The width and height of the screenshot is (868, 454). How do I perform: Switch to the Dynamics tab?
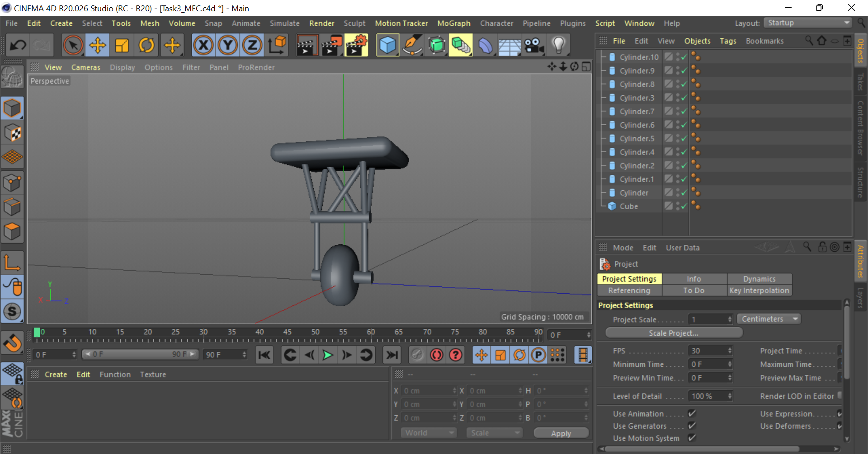759,279
